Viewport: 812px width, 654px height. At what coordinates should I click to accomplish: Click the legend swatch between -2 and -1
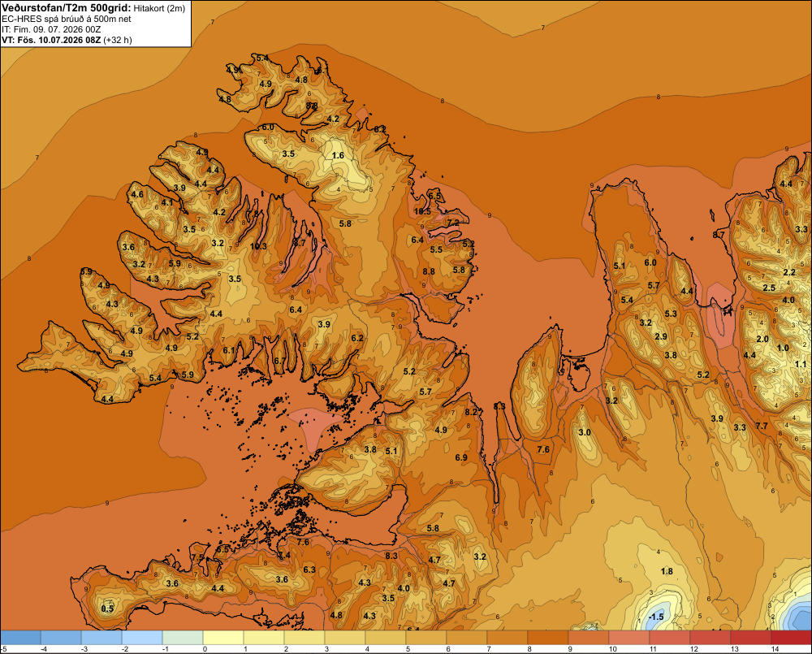[142, 638]
